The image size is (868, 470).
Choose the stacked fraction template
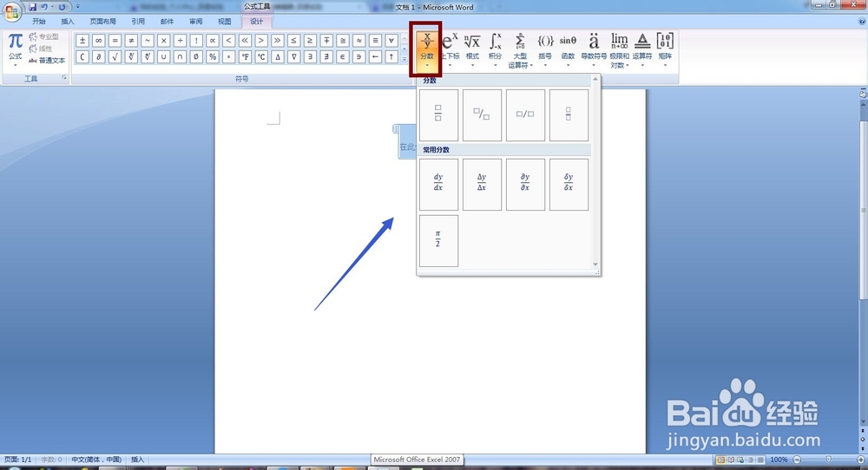tap(438, 115)
